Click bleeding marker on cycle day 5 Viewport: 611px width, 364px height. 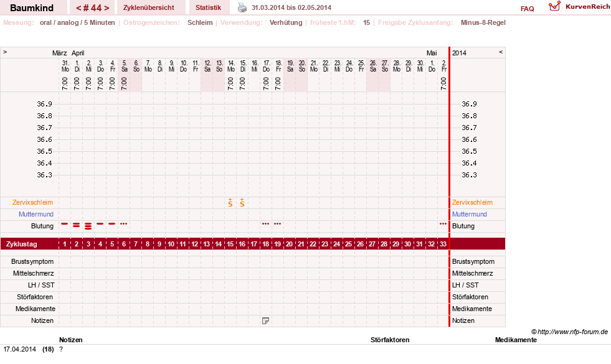112,224
